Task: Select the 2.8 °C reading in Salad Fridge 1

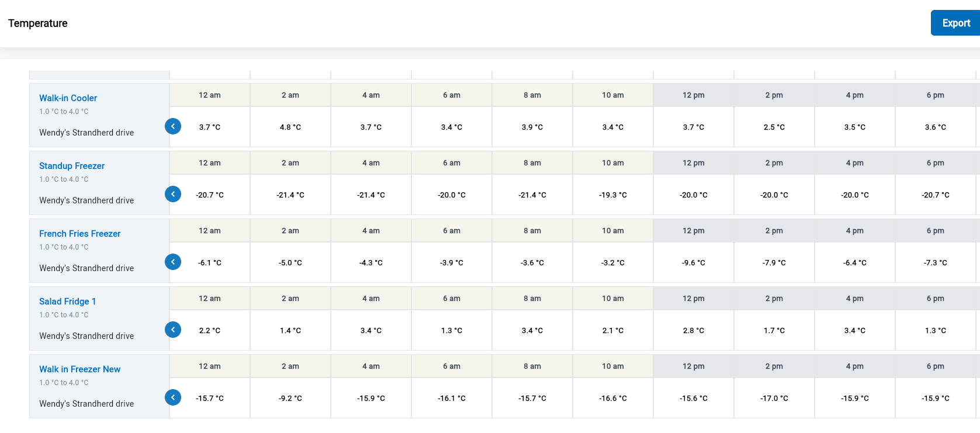Action: click(x=694, y=330)
